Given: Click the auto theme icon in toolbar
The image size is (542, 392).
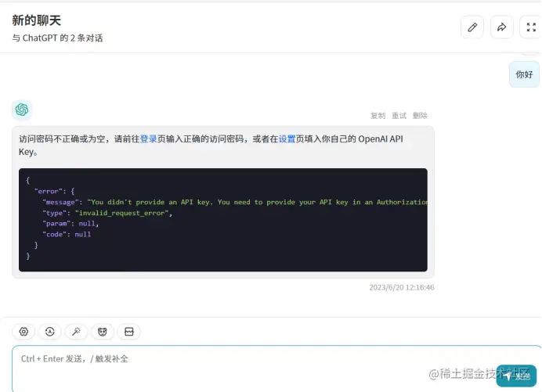Looking at the screenshot, I should coord(50,332).
